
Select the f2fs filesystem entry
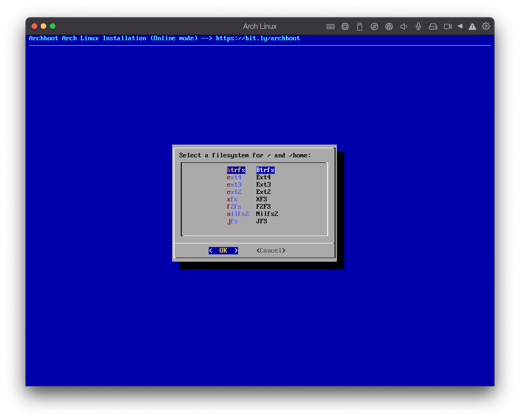234,207
